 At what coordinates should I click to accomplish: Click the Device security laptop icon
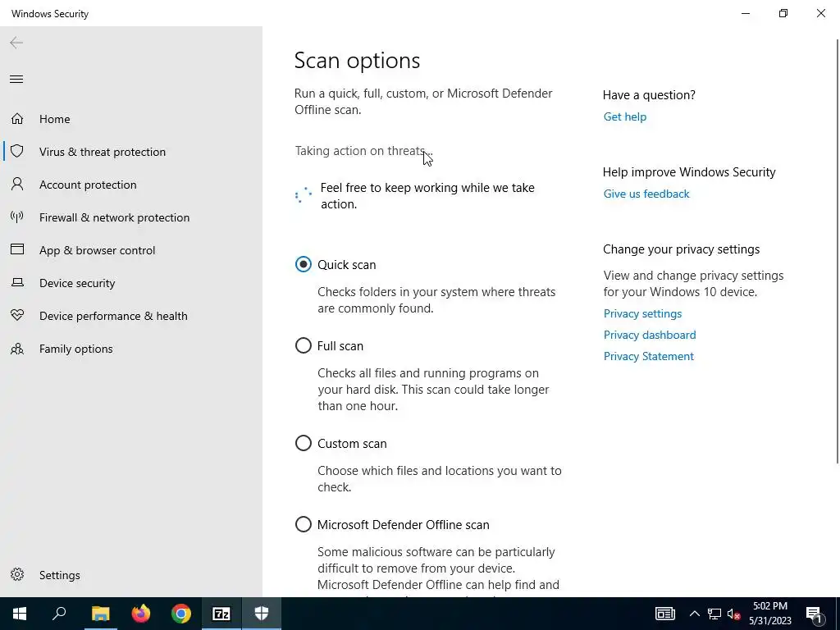(x=17, y=282)
